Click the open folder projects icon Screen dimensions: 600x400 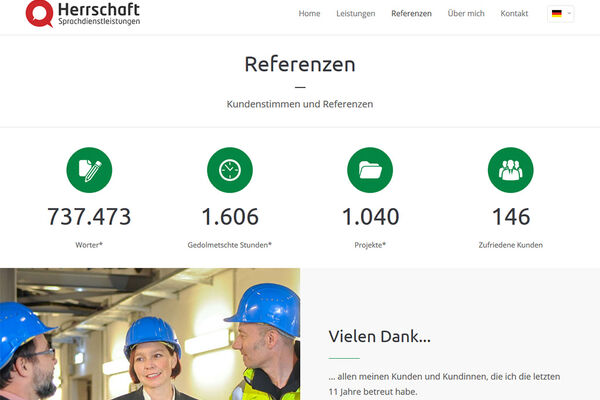tap(370, 170)
